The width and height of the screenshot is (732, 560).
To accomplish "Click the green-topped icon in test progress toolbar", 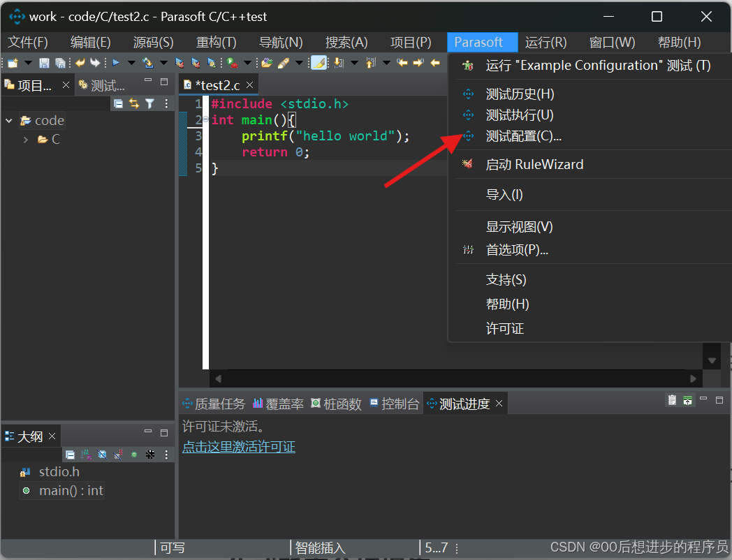I will tap(688, 400).
